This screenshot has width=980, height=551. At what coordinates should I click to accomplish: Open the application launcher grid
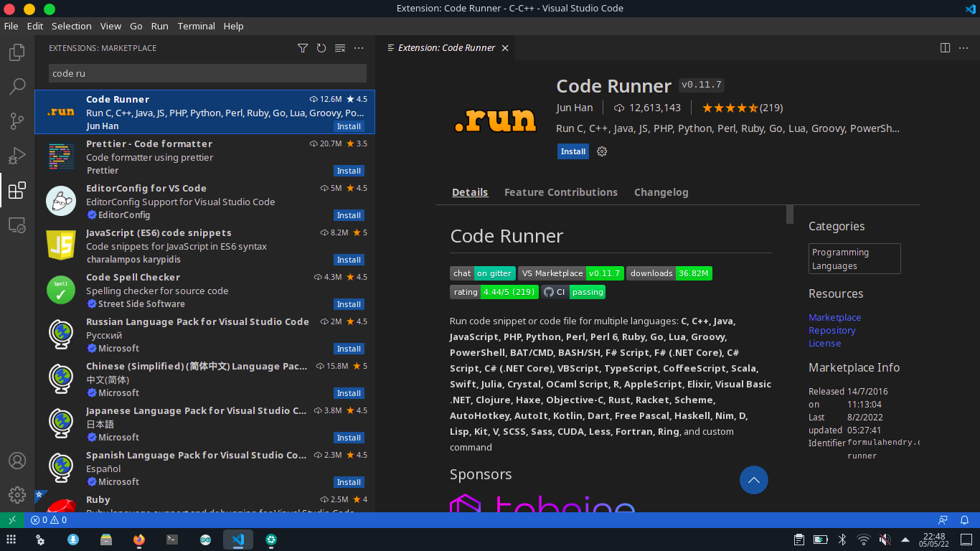pos(11,540)
